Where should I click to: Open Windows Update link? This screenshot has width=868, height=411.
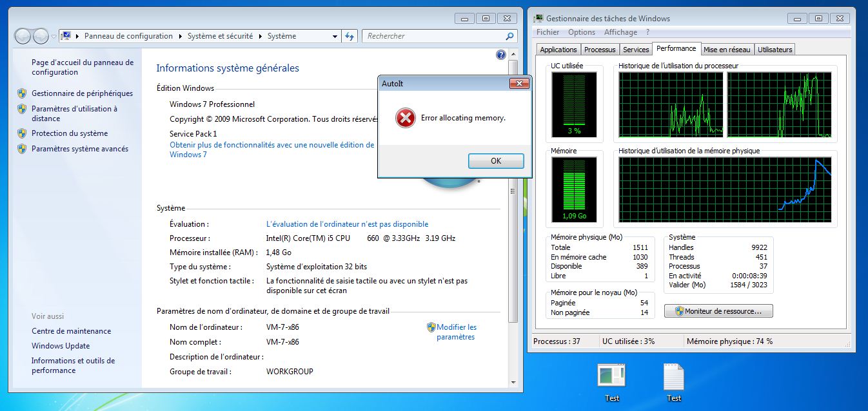[61, 346]
